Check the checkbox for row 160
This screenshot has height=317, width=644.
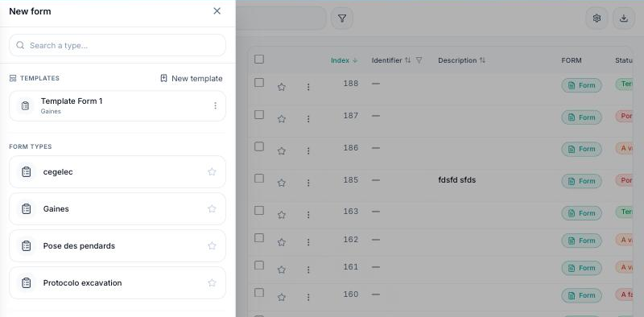[x=259, y=293]
